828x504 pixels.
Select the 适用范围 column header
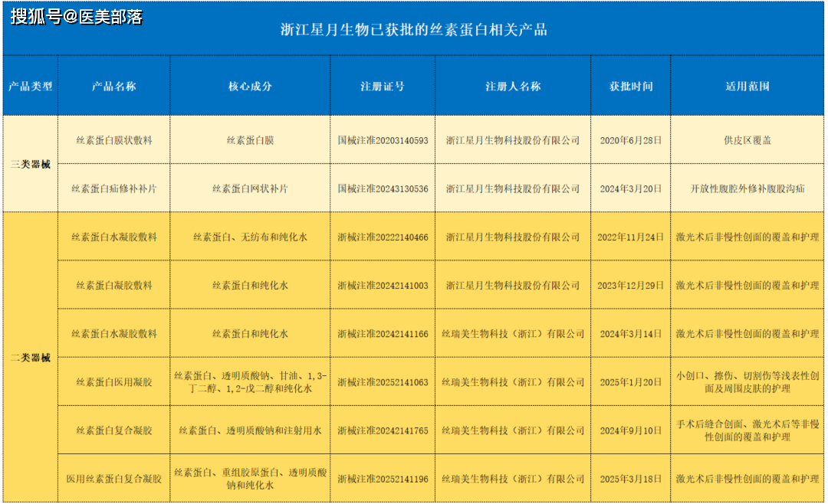(x=747, y=86)
